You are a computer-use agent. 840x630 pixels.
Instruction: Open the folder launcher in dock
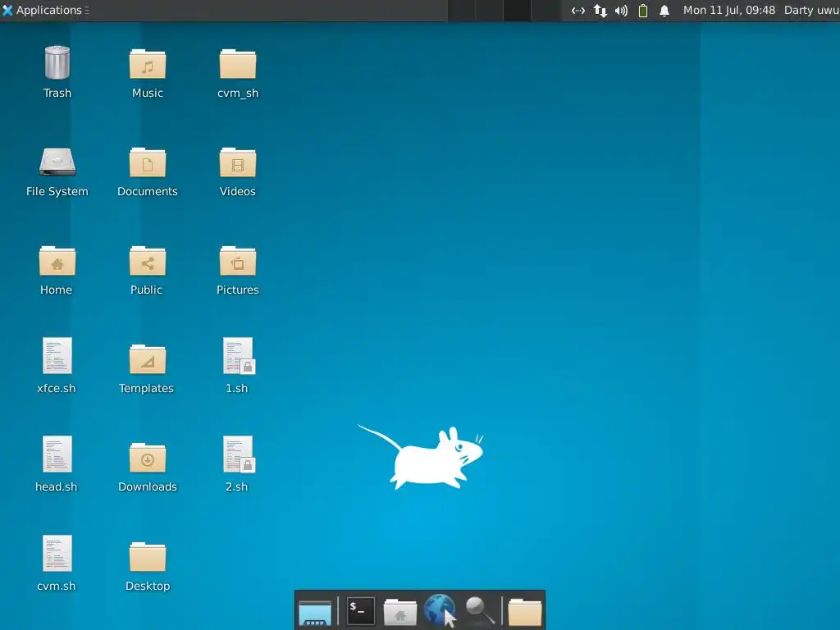point(524,612)
